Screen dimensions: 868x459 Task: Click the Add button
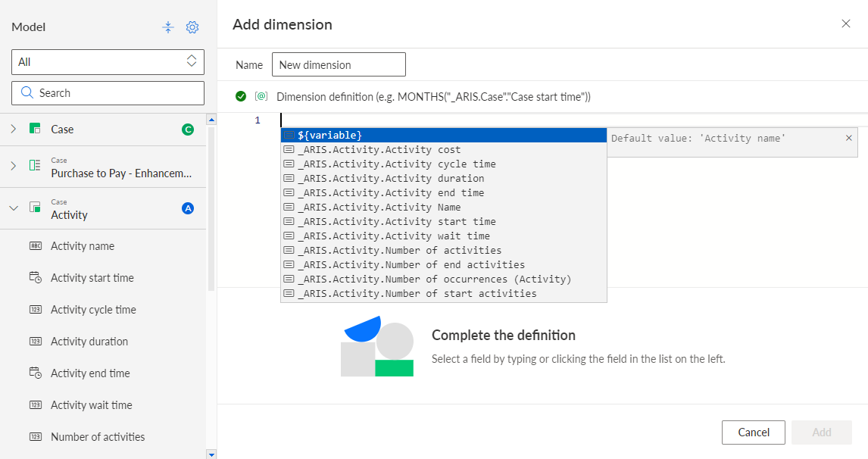[x=822, y=432]
